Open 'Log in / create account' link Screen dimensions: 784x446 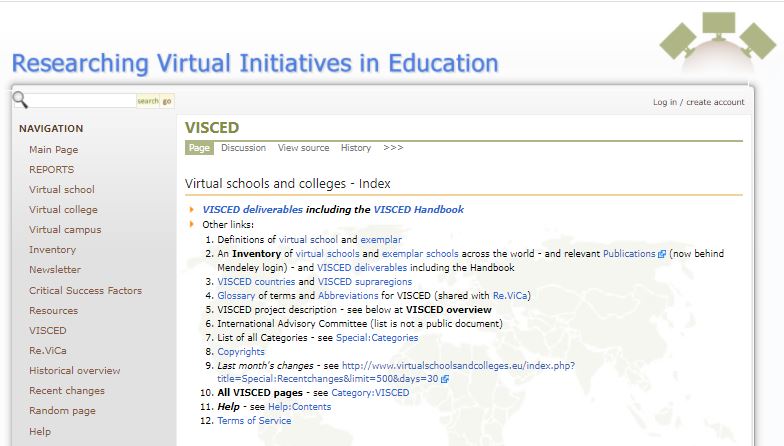(698, 102)
